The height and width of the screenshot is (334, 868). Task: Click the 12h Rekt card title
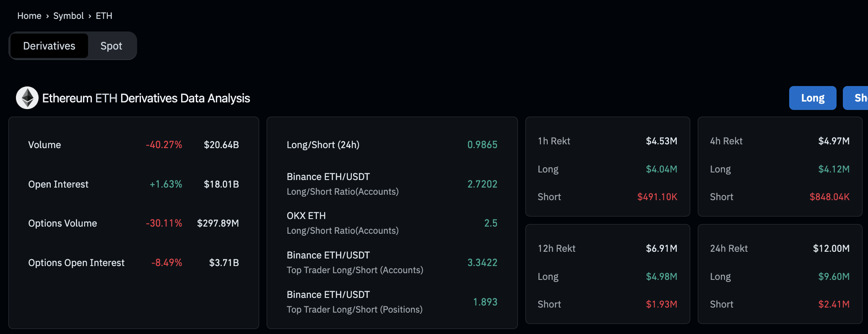coord(556,248)
